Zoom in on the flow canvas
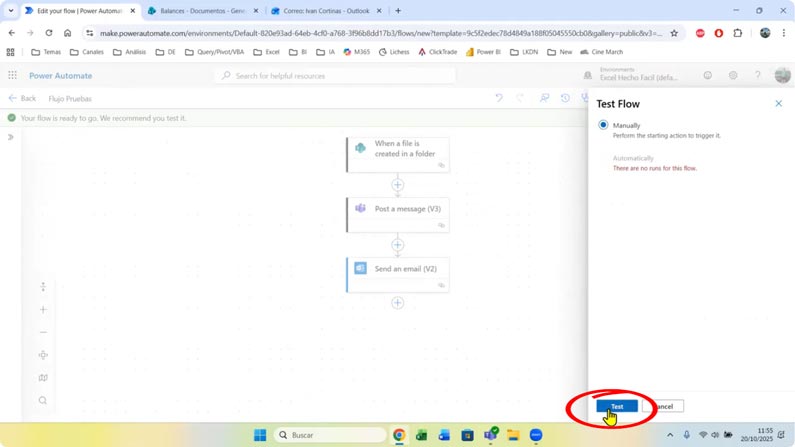This screenshot has width=795, height=447. point(43,310)
